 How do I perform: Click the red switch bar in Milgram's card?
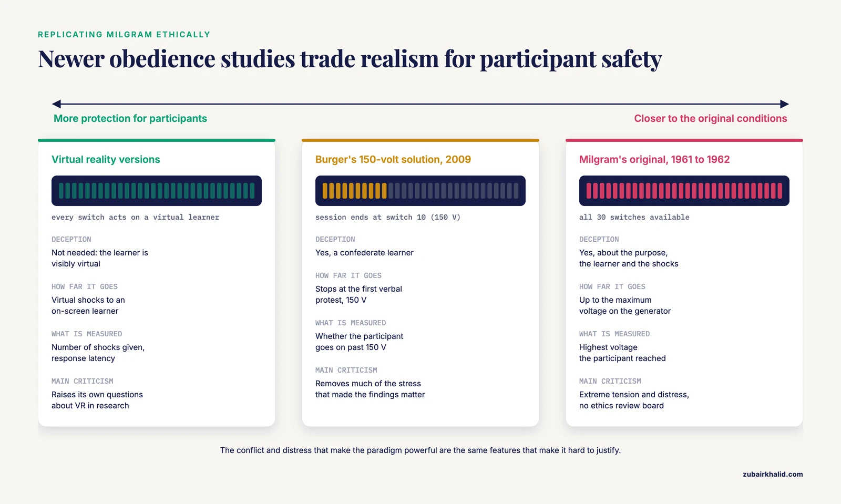(x=684, y=191)
